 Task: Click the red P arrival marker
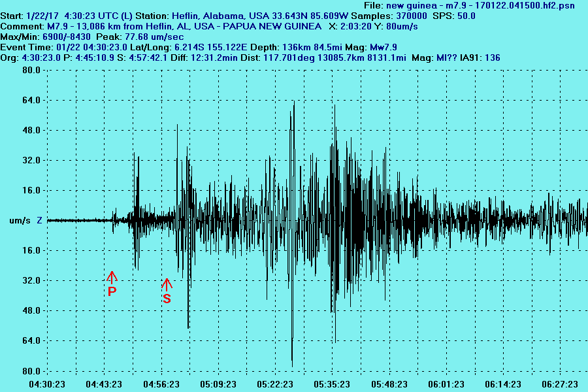point(112,284)
